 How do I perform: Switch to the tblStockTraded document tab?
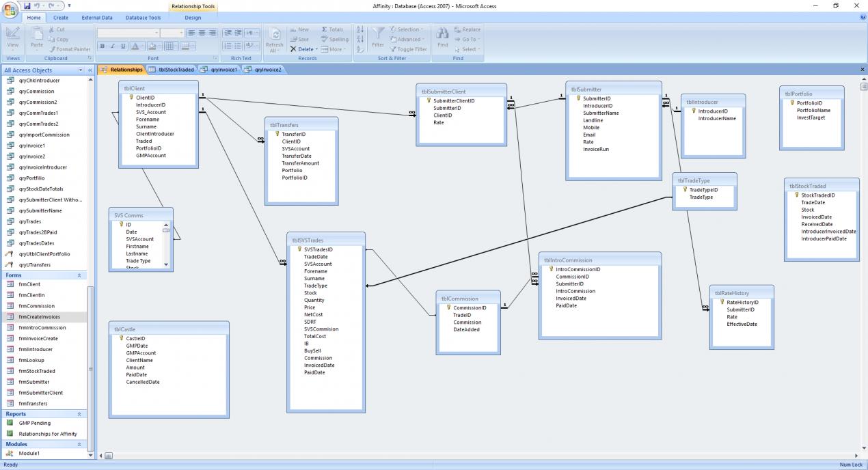[176, 70]
